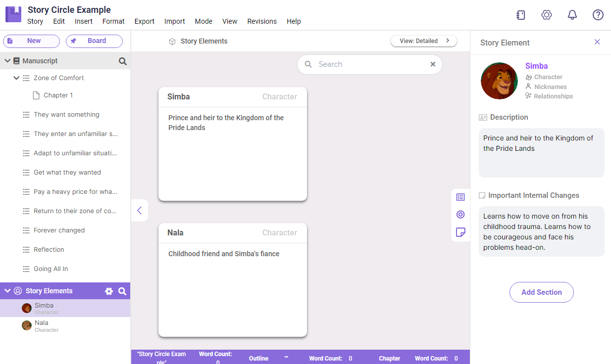Open the notifications bell
The height and width of the screenshot is (364, 611).
click(x=572, y=15)
